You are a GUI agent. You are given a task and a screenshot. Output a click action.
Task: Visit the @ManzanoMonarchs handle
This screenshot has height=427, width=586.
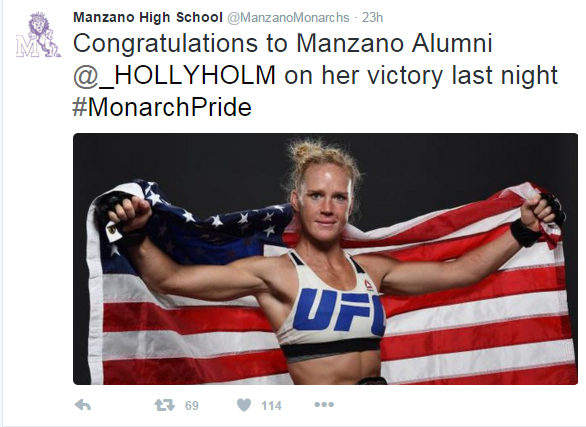point(288,18)
